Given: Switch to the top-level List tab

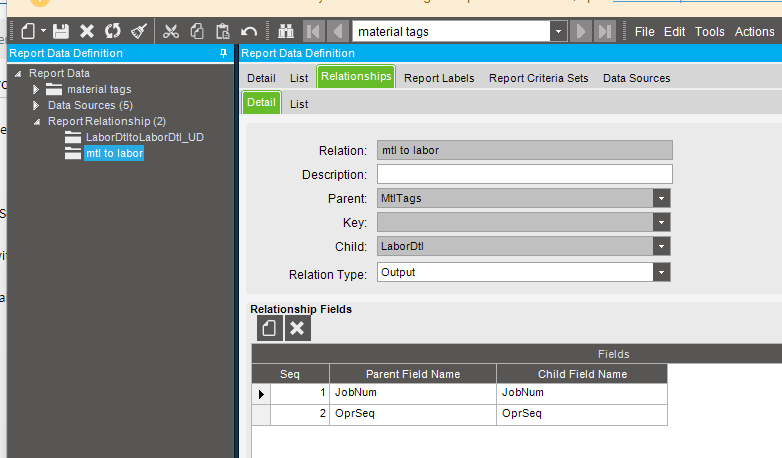Looking at the screenshot, I should coord(299,78).
